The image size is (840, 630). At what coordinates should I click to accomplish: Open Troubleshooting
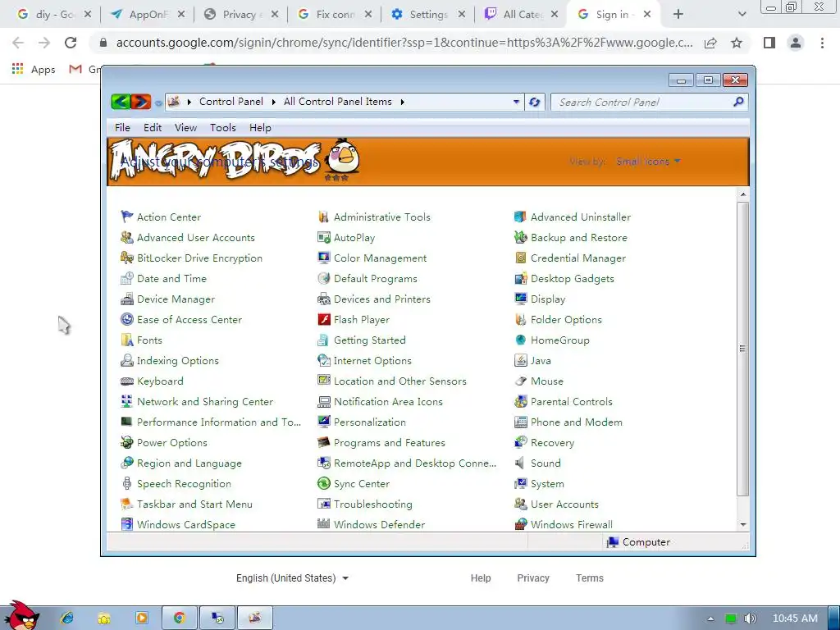[x=373, y=504]
